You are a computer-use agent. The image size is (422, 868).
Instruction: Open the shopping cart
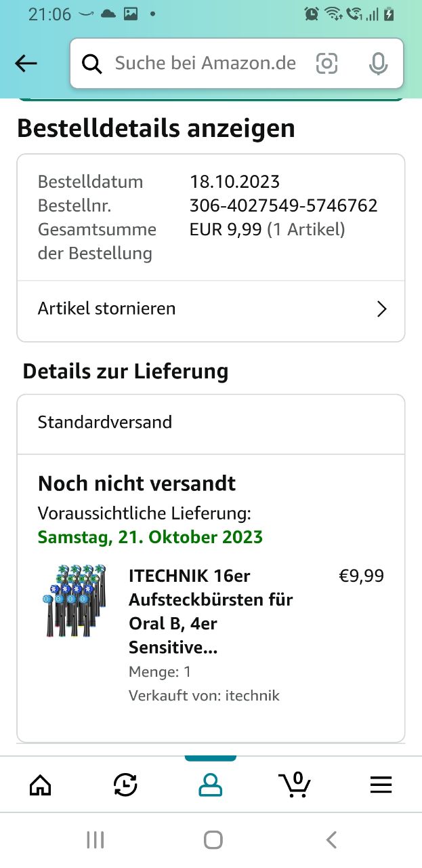(x=295, y=785)
